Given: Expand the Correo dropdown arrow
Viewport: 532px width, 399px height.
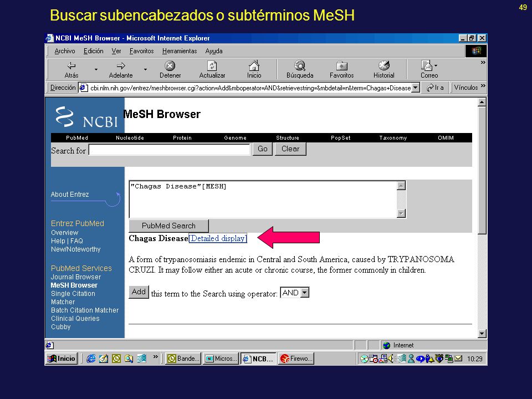Looking at the screenshot, I should 436,66.
